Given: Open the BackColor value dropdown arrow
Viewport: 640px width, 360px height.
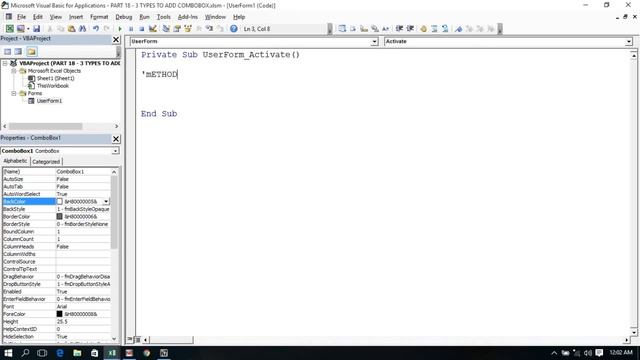Looking at the screenshot, I should click(x=106, y=202).
